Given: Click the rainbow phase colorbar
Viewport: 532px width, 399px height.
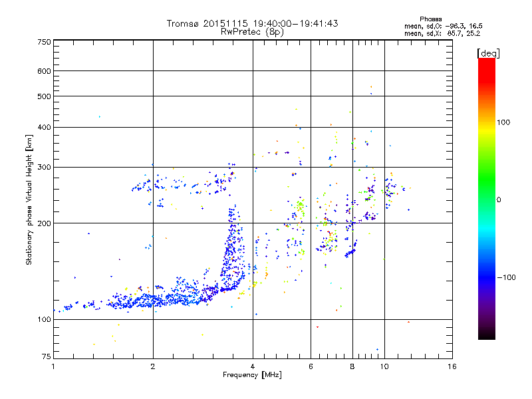Looking at the screenshot, I should pos(487,198).
